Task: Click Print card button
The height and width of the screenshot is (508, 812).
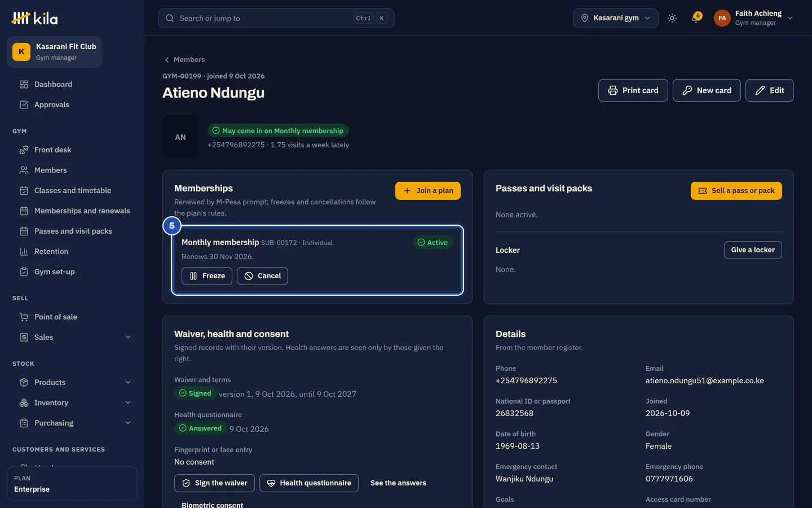Action: click(633, 90)
